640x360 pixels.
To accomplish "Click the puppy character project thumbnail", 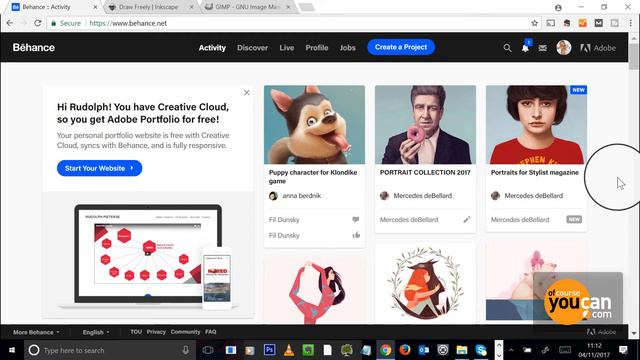I will pyautogui.click(x=314, y=124).
